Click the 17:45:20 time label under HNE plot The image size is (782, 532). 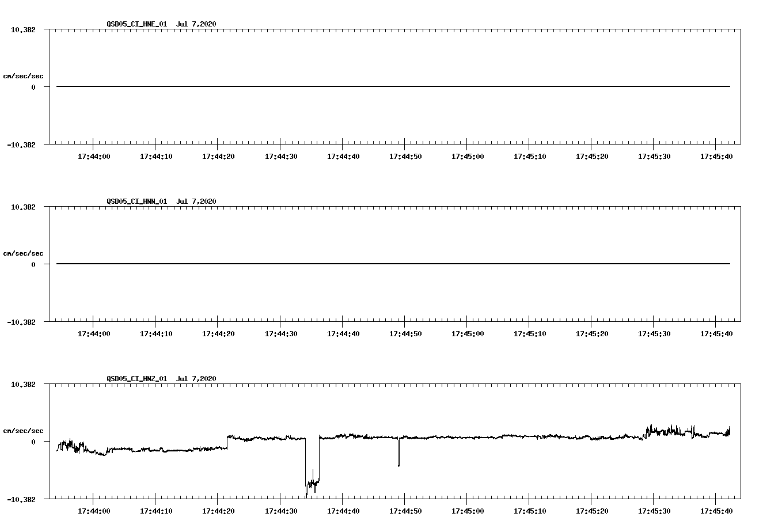[x=592, y=157]
